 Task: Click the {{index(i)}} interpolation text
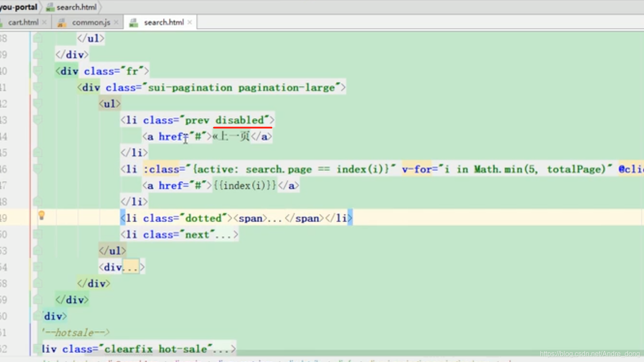coord(245,186)
